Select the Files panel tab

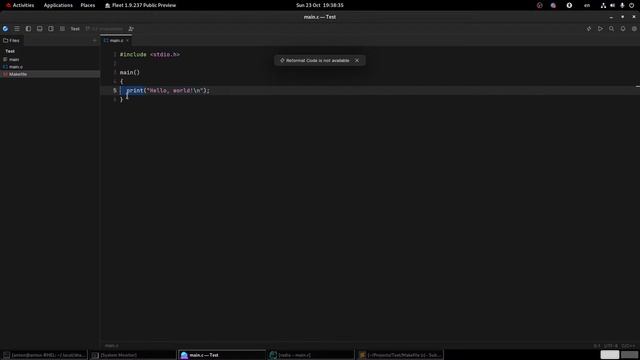pyautogui.click(x=11, y=40)
